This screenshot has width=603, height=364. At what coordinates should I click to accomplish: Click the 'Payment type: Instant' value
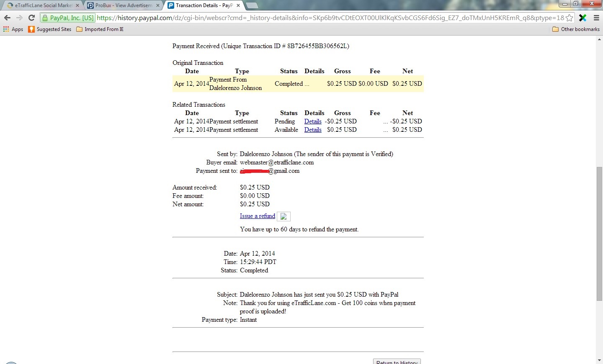tap(248, 320)
